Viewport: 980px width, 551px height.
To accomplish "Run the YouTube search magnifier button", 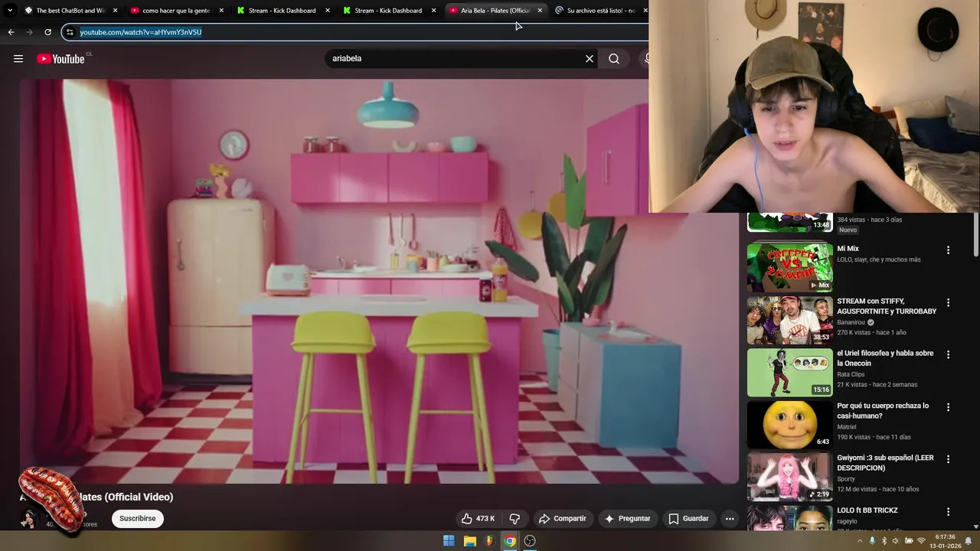I will [x=614, y=59].
